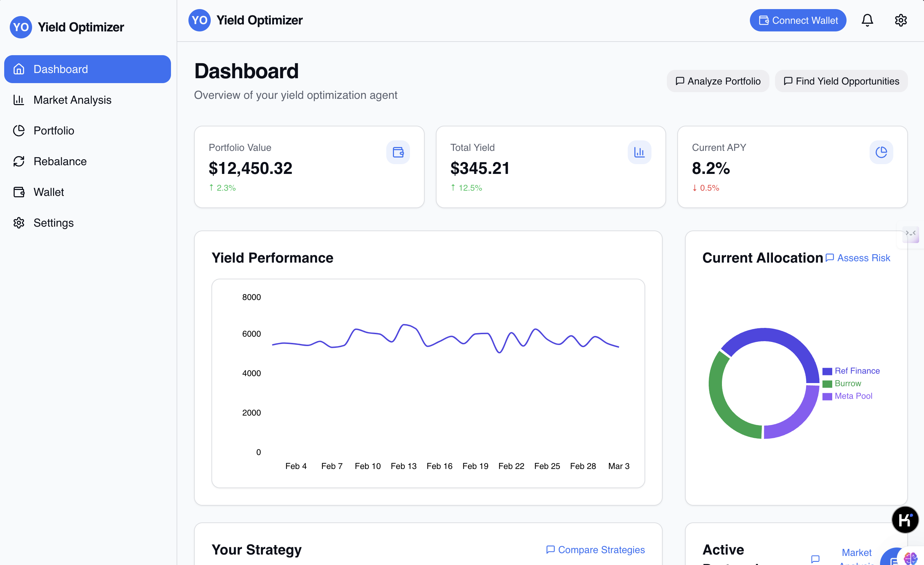This screenshot has width=924, height=565.
Task: Click Analyze Portfolio button
Action: (718, 81)
